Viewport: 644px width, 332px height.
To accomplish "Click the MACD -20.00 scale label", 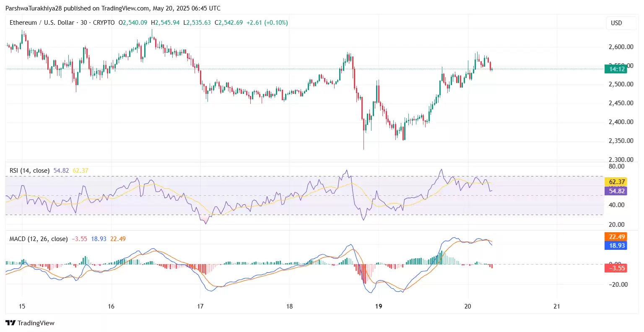I will coord(618,285).
